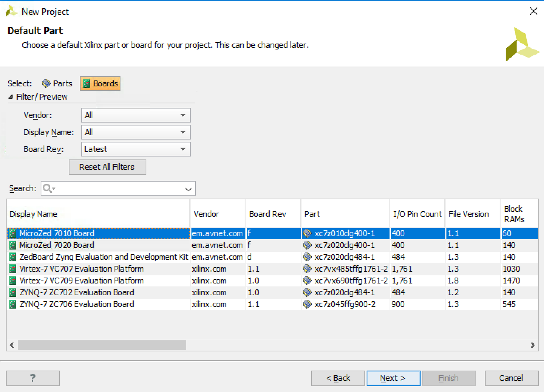
Task: Sort by Vendor column header
Action: click(218, 214)
